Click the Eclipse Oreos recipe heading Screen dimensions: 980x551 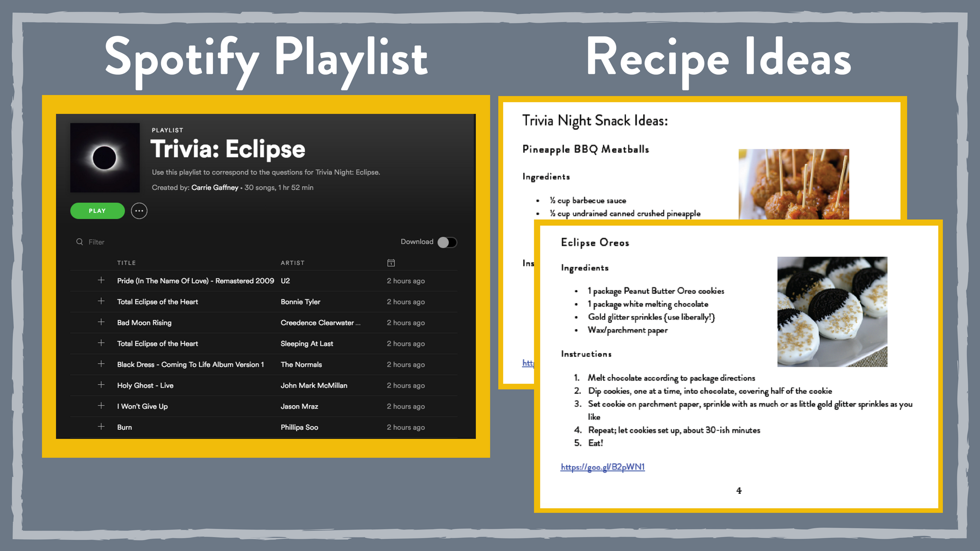[x=595, y=242]
